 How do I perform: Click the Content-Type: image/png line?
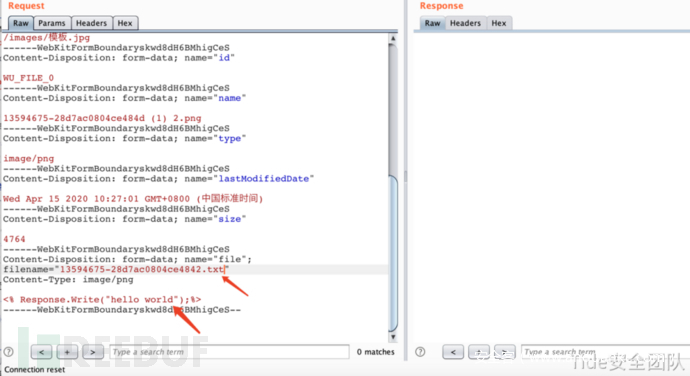tap(68, 280)
